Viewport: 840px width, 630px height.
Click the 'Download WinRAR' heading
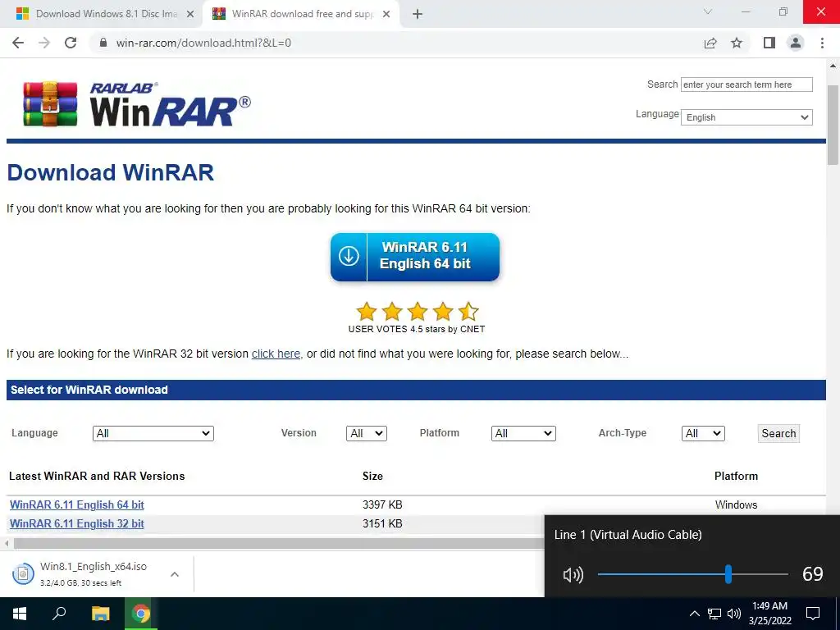(111, 172)
